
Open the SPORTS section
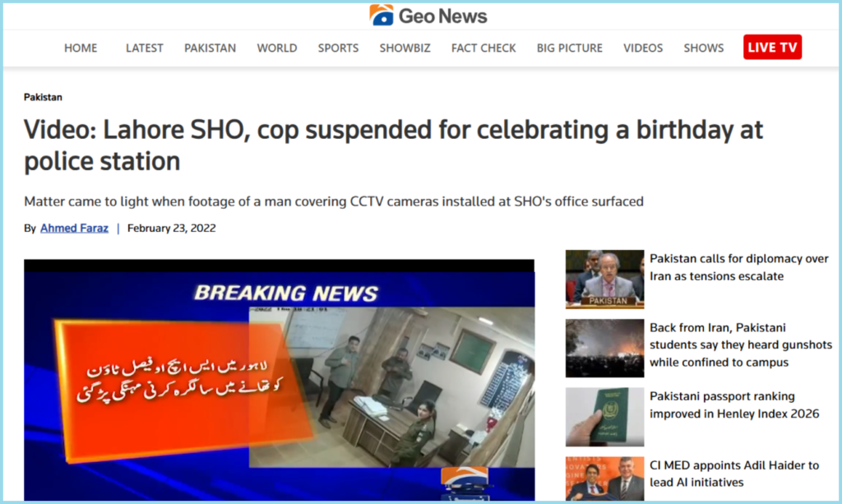point(338,48)
